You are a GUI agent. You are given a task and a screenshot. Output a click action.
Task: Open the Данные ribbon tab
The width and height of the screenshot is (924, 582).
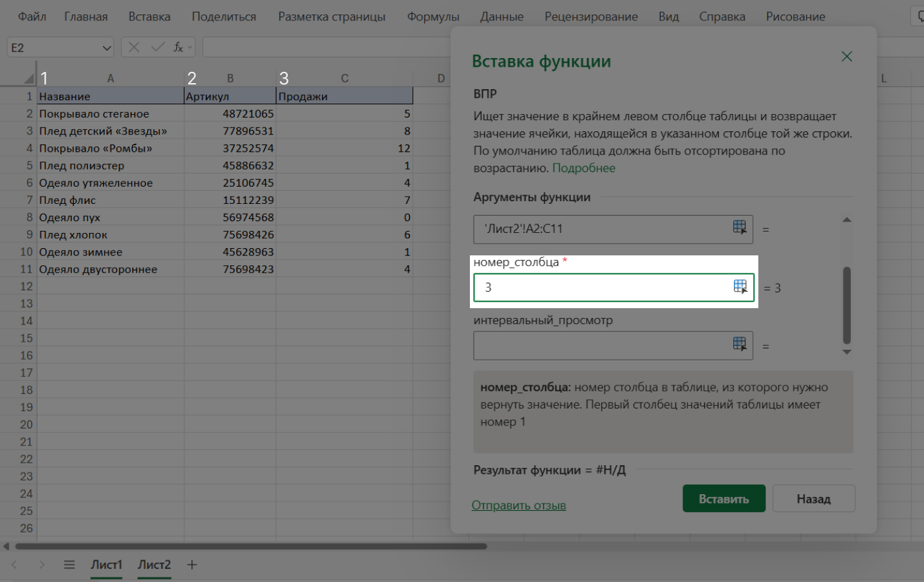pos(502,16)
